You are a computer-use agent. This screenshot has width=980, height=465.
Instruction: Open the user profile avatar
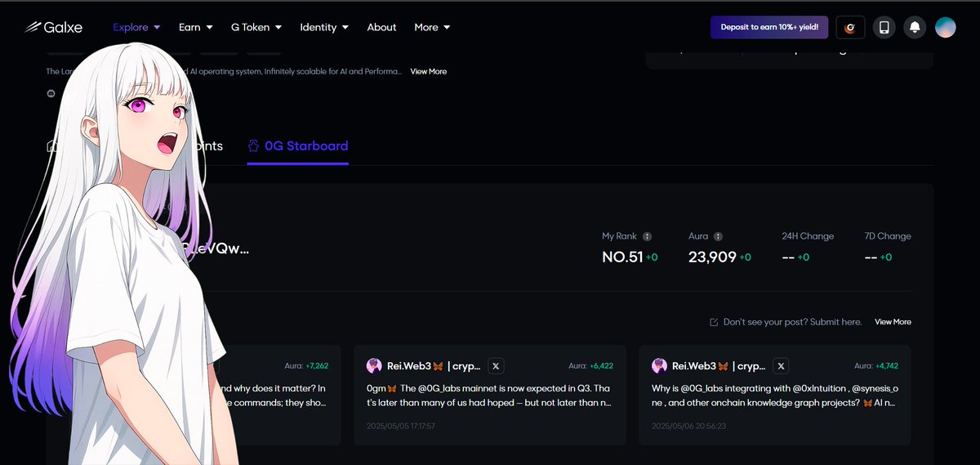945,27
